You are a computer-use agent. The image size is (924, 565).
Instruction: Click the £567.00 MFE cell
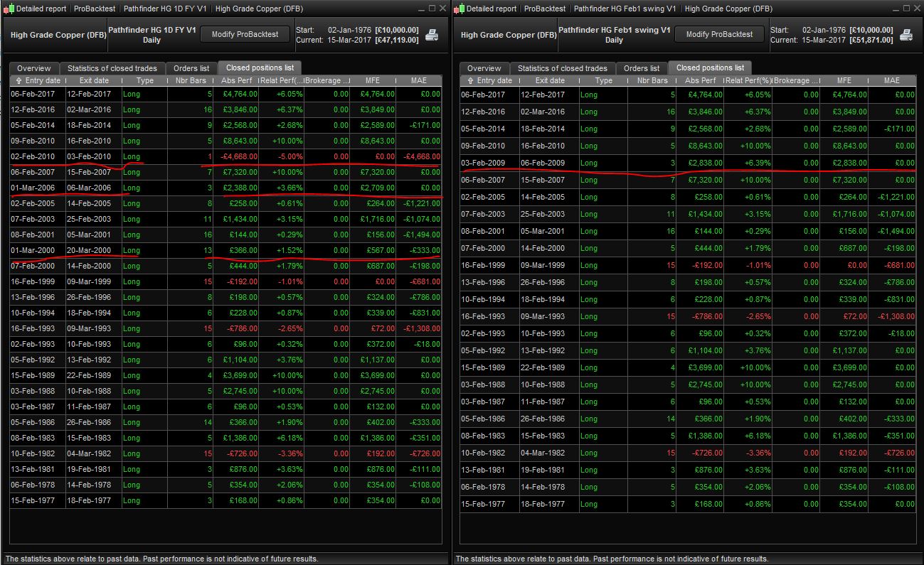click(373, 250)
